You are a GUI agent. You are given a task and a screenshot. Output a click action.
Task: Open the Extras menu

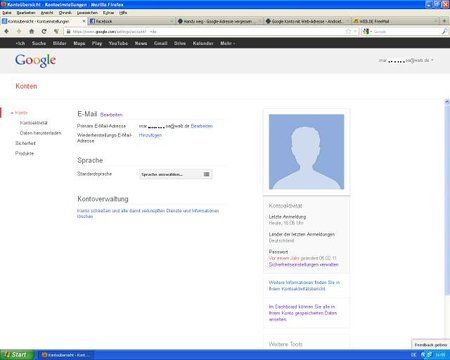[108, 13]
